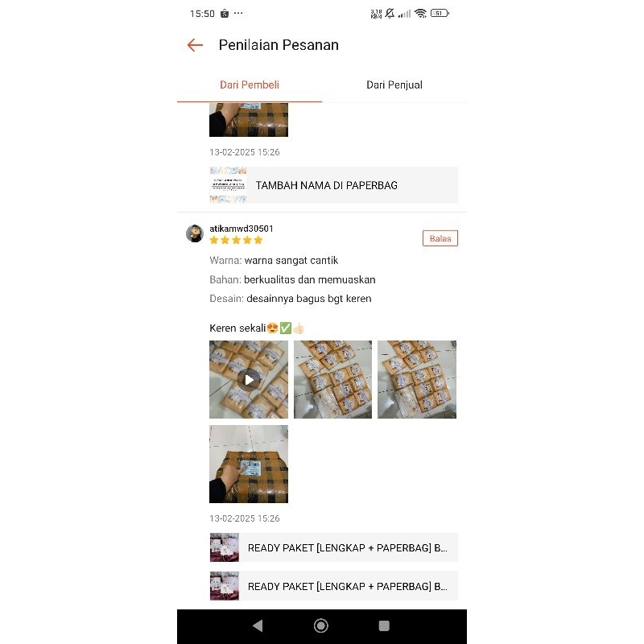Play the review video thumbnail
The height and width of the screenshot is (644, 644).
pos(249,379)
